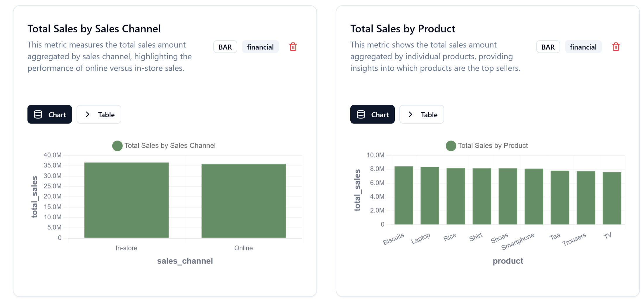Click the TV bar in product chart

[x=612, y=198]
